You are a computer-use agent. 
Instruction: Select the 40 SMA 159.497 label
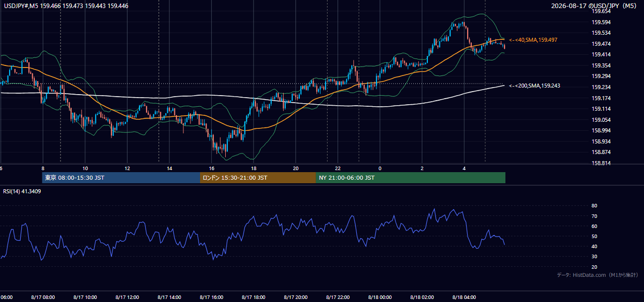(533, 40)
